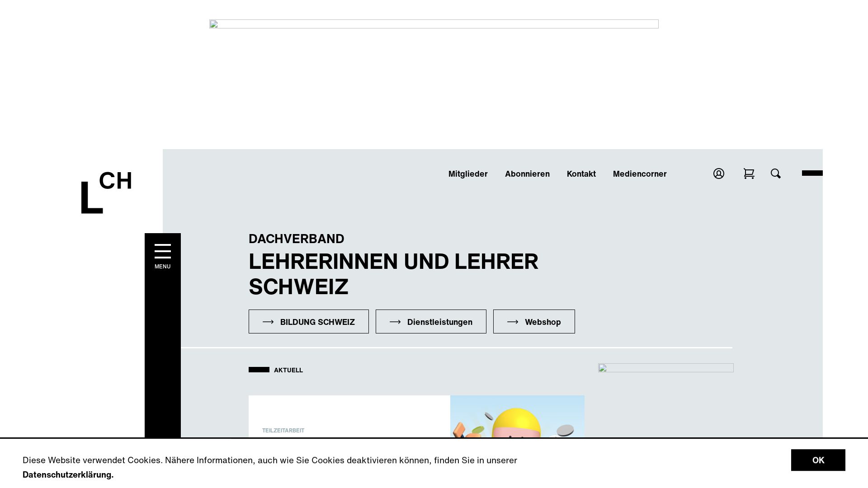The width and height of the screenshot is (868, 488).
Task: Open the user account icon
Action: point(719,174)
